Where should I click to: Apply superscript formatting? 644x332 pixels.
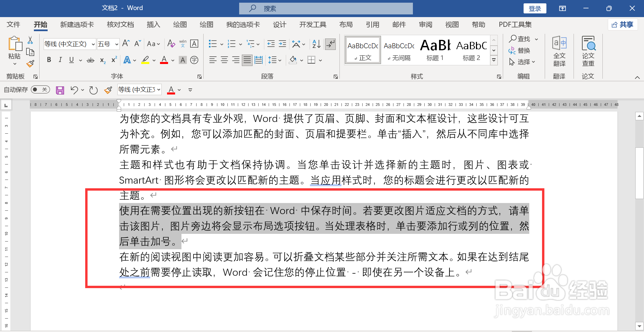(x=114, y=60)
